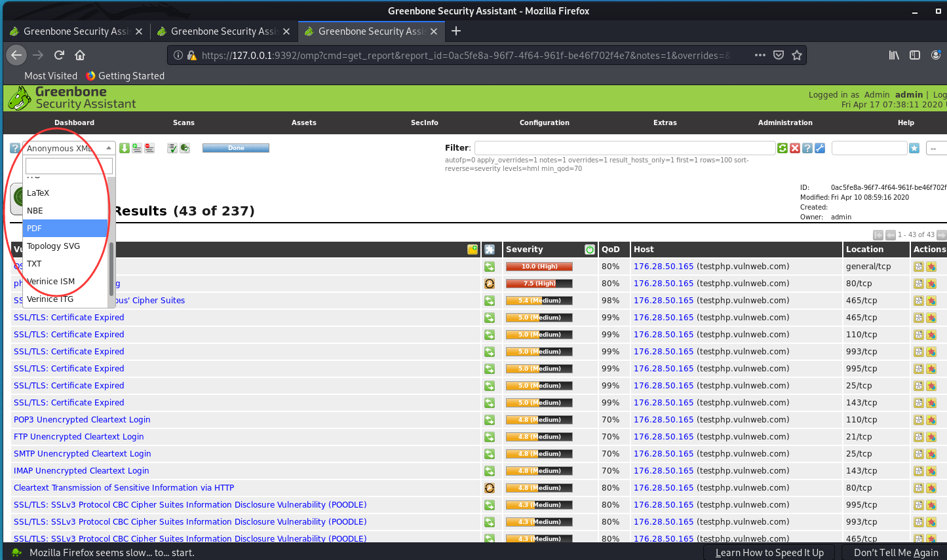Open the Dashboard menu
Screen dimensions: 947x560
(x=74, y=122)
